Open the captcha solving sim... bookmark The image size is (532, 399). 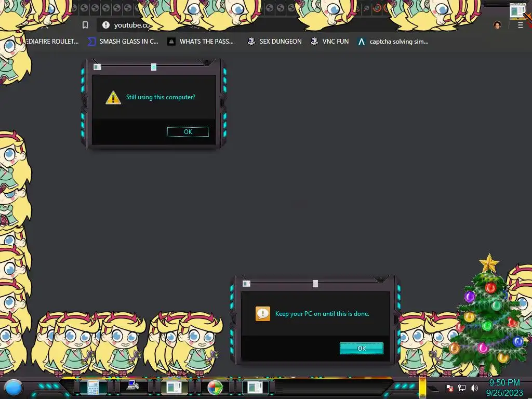point(393,42)
